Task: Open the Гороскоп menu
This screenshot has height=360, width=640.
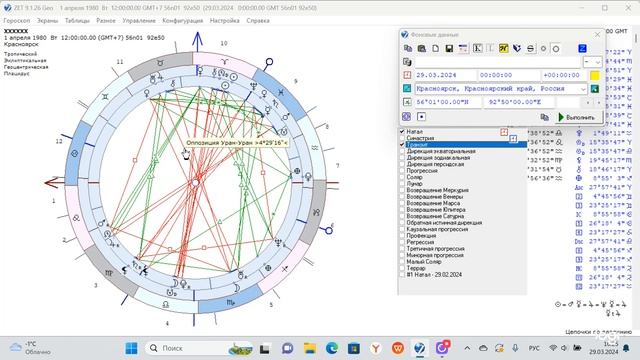Action: pos(17,20)
